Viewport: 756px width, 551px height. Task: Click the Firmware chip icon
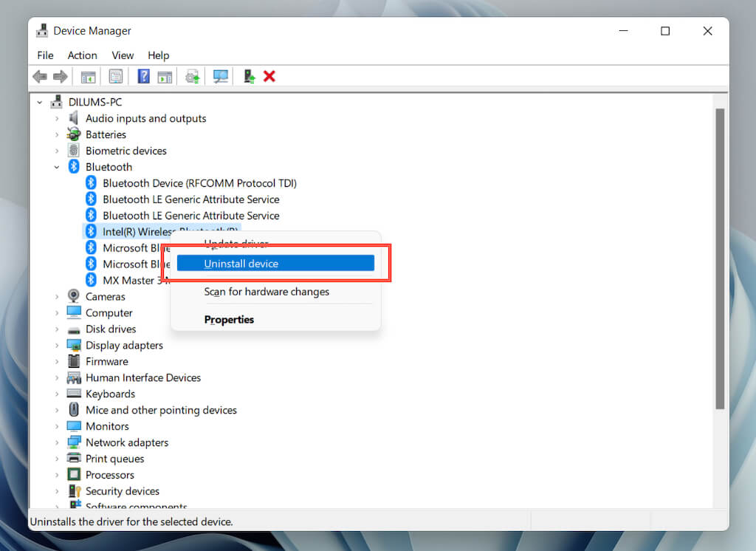pyautogui.click(x=74, y=361)
